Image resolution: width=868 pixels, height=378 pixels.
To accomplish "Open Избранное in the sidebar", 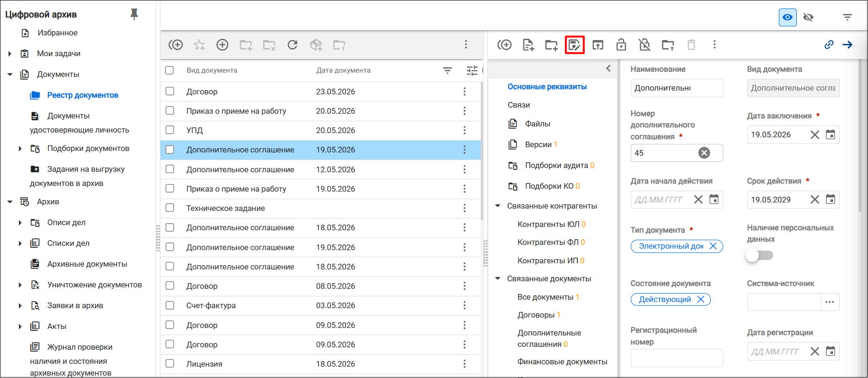I will coord(58,33).
